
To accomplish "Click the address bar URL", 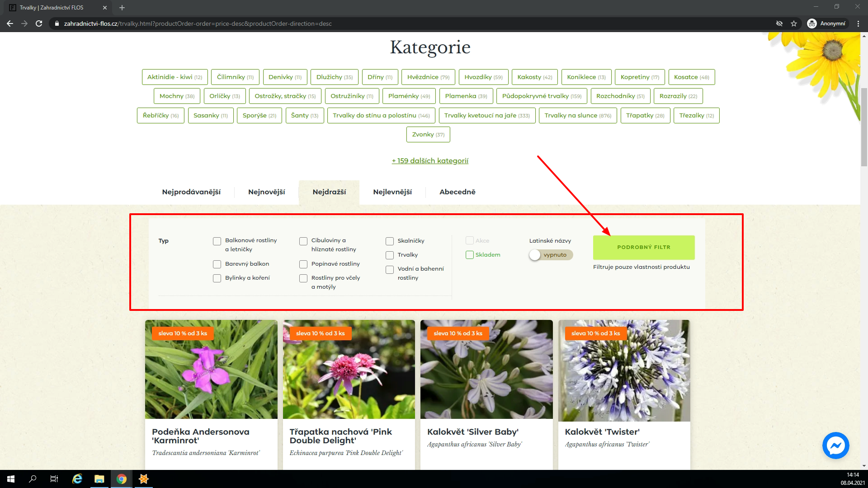I will (x=198, y=23).
